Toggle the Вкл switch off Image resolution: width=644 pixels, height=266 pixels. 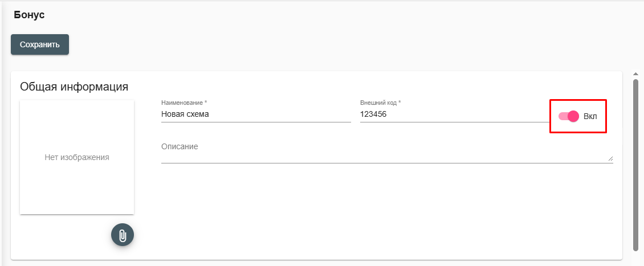click(x=568, y=116)
